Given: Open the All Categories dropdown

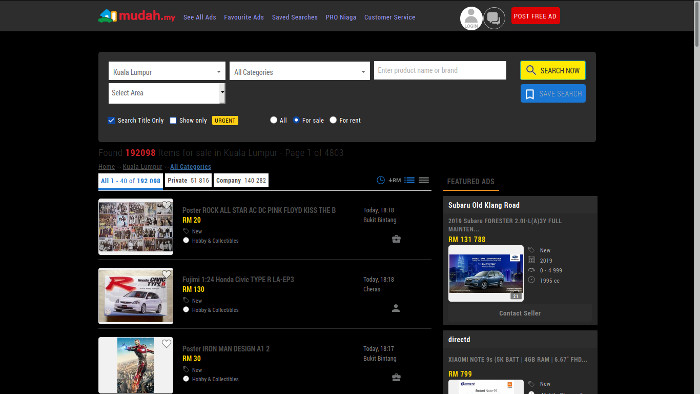Looking at the screenshot, I should [x=300, y=71].
